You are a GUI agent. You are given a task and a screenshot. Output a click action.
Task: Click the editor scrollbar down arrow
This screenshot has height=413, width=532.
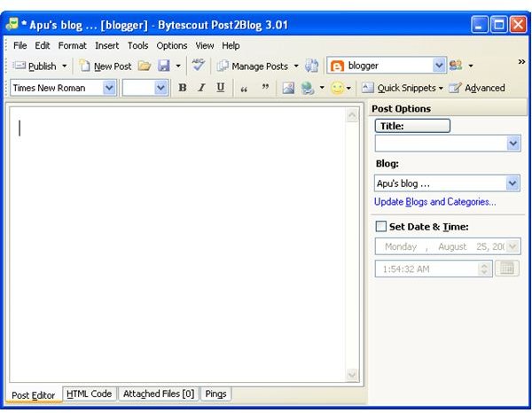coord(352,374)
